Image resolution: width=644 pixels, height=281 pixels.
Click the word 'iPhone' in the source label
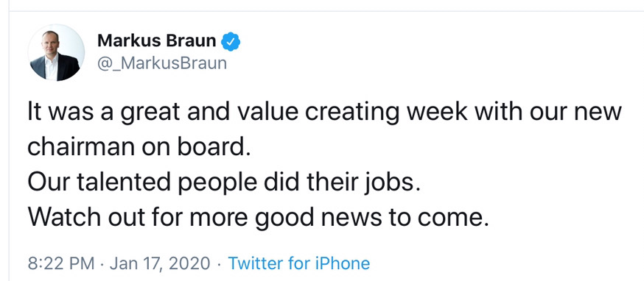point(343,263)
